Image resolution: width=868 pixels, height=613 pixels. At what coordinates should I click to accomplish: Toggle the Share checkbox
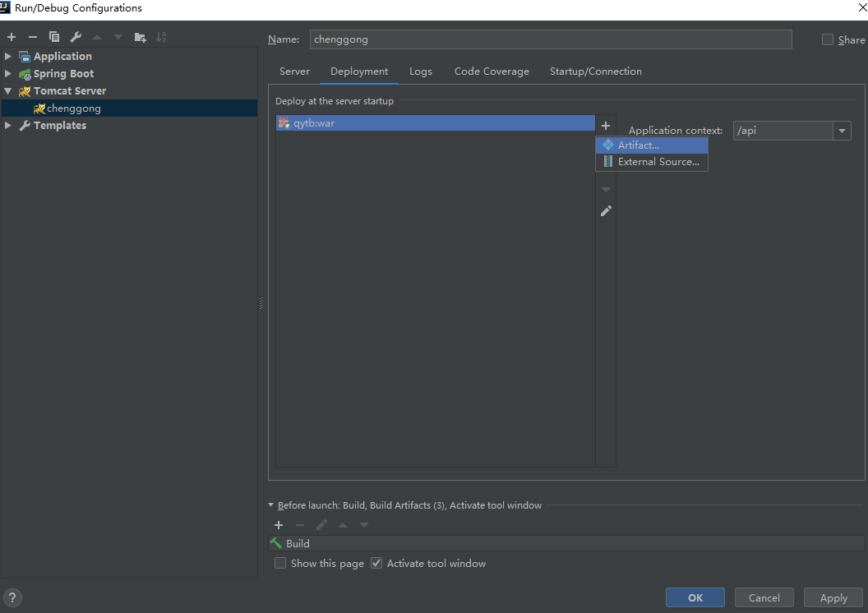[x=827, y=39]
